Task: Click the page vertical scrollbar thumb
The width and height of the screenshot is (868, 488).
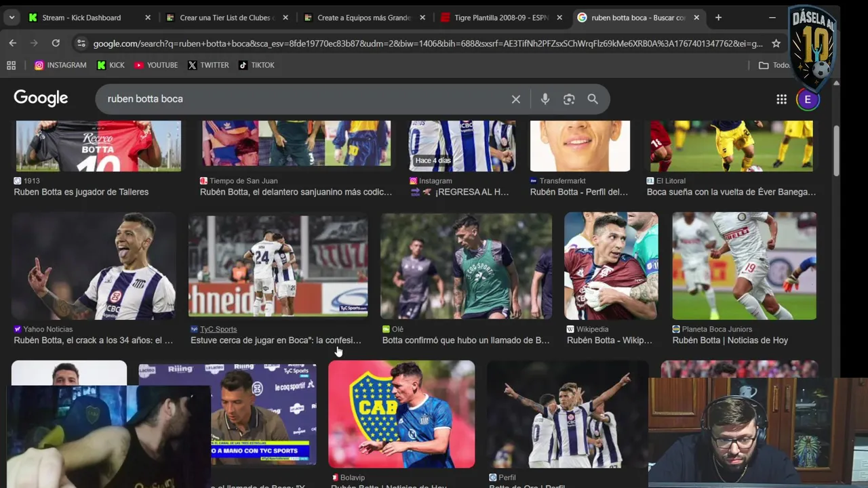Action: point(836,152)
